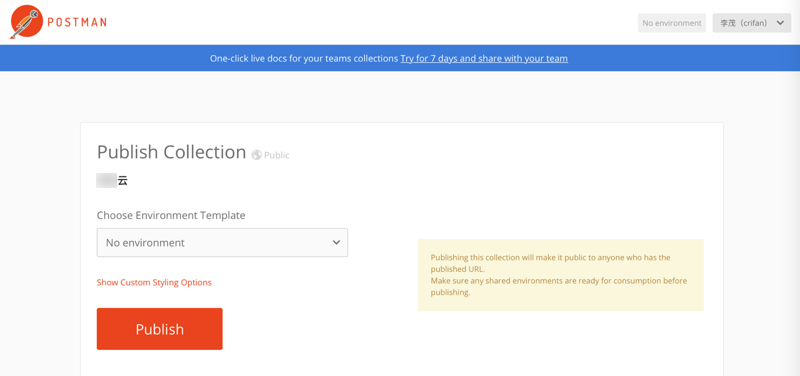
Task: Click the POSTMAN wordmark text
Action: [x=77, y=22]
